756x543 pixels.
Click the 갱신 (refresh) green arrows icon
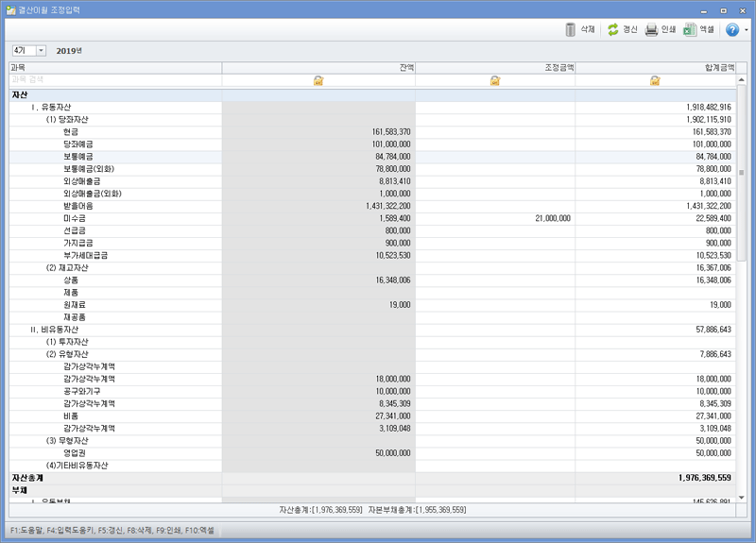pos(613,29)
